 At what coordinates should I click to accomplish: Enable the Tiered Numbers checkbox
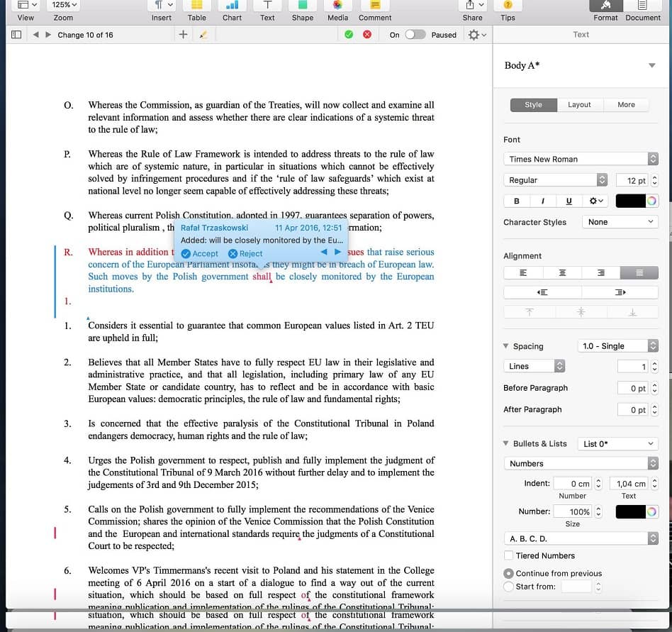coord(508,555)
